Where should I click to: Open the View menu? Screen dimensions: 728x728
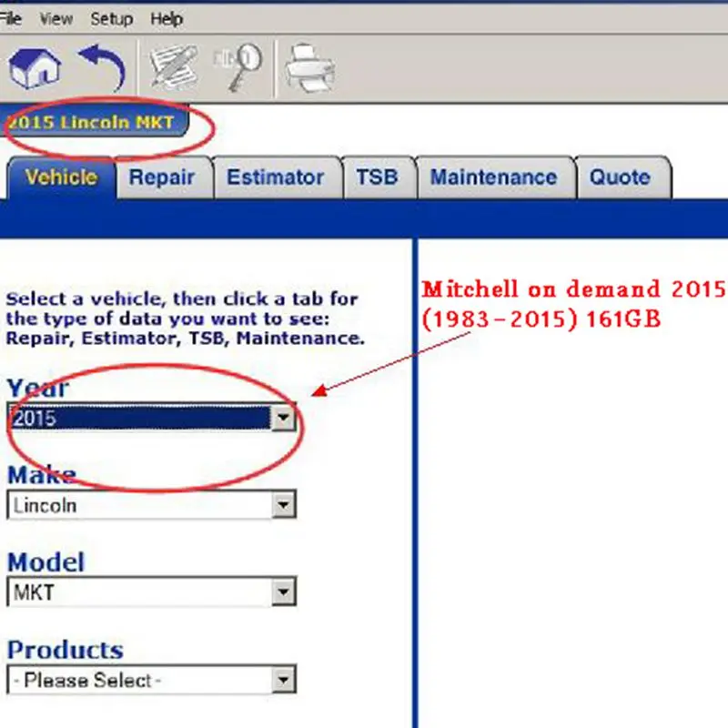(56, 19)
